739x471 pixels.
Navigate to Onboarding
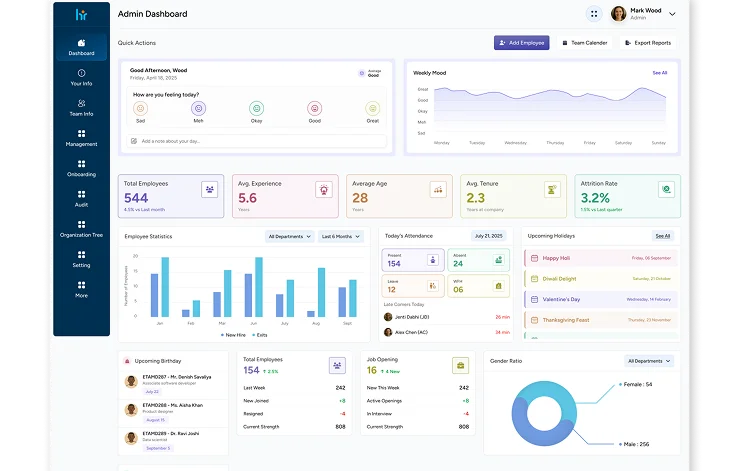point(82,168)
